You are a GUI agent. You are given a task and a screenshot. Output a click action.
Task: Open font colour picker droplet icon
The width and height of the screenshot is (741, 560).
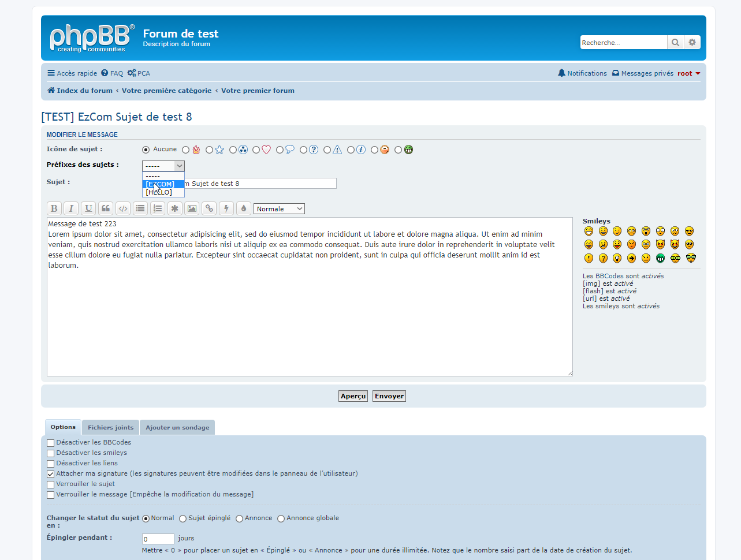(x=244, y=208)
